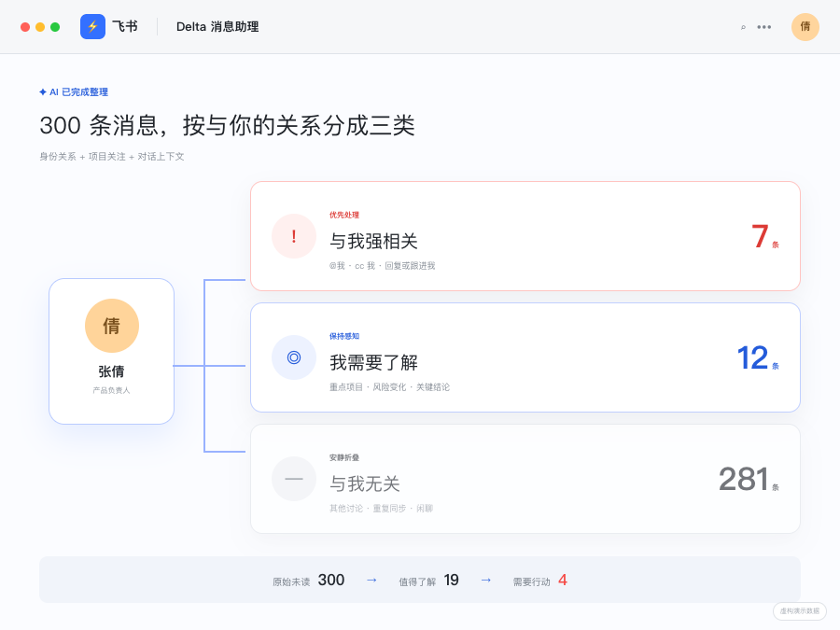Click the 原始未读 300 summary stat
Viewport: 840px width, 630px height.
[x=309, y=581]
